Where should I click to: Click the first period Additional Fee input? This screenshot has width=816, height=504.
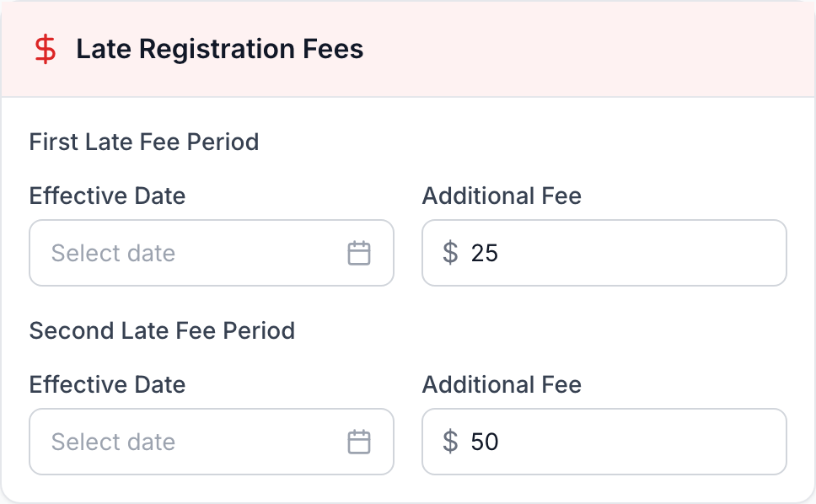[624, 253]
